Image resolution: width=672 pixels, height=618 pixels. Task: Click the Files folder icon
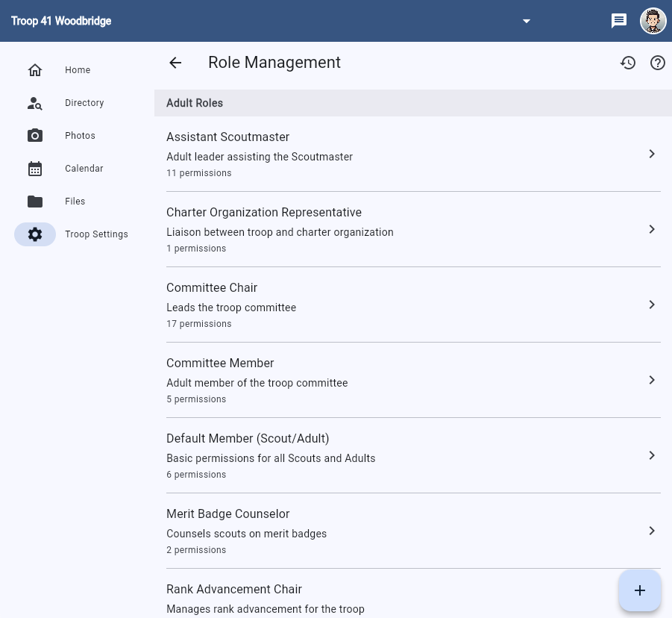pyautogui.click(x=35, y=201)
